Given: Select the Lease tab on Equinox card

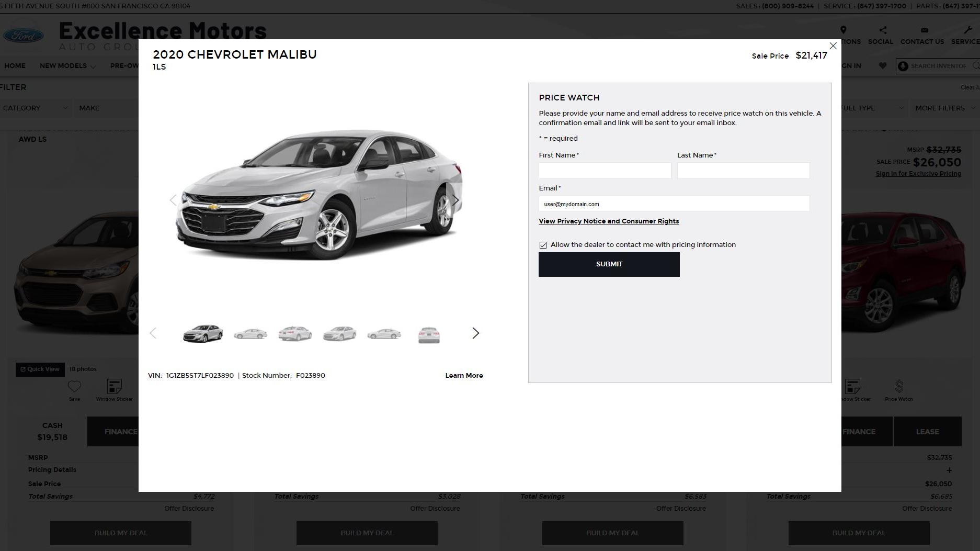Looking at the screenshot, I should [927, 432].
